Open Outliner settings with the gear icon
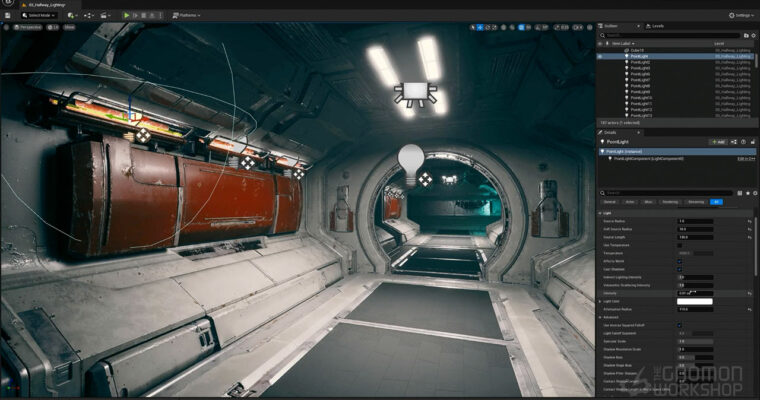This screenshot has height=400, width=760. pos(753,35)
